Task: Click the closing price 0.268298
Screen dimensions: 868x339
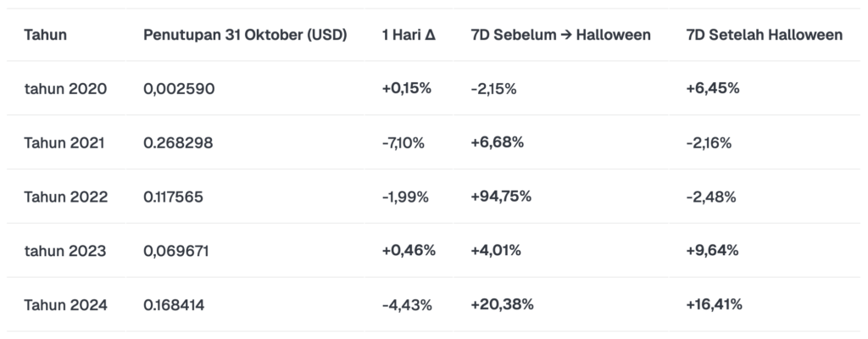Action: pyautogui.click(x=178, y=142)
